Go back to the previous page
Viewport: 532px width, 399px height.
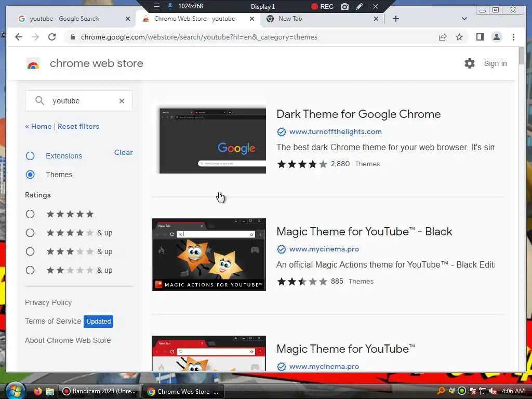click(19, 37)
